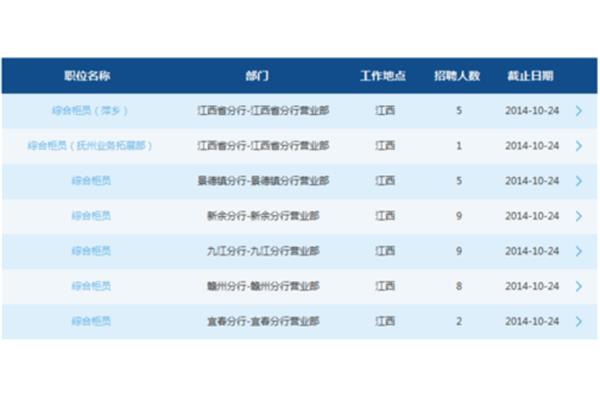Open the 综合柜员 link in the 九江分行 row
The height and width of the screenshot is (400, 600).
pyautogui.click(x=91, y=251)
